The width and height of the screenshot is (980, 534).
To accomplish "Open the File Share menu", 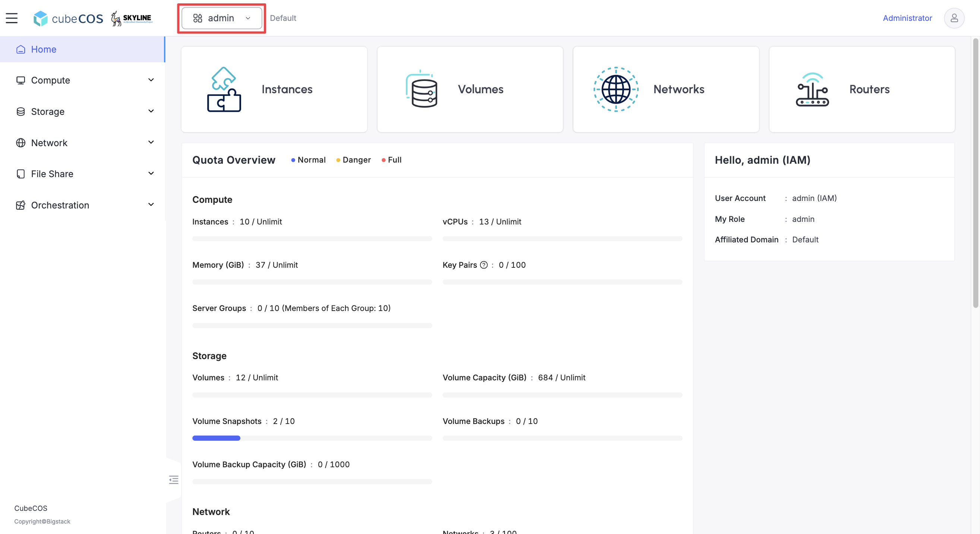I will pyautogui.click(x=82, y=174).
